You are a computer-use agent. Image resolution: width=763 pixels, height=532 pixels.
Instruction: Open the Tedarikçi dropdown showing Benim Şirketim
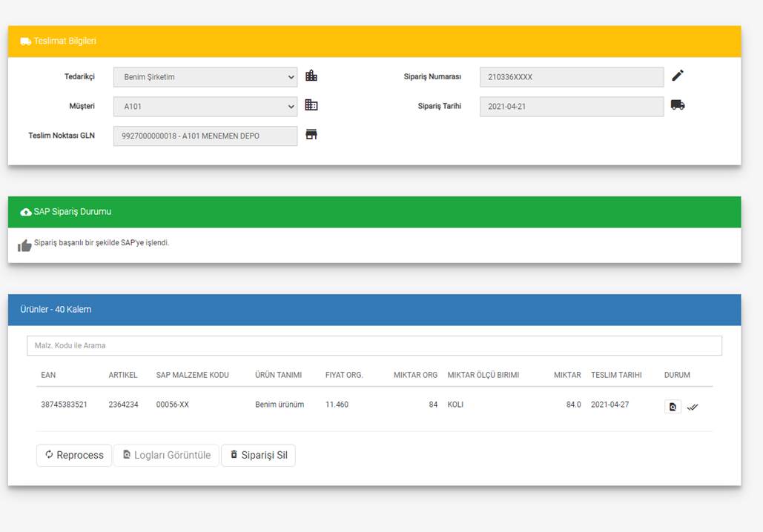[205, 77]
